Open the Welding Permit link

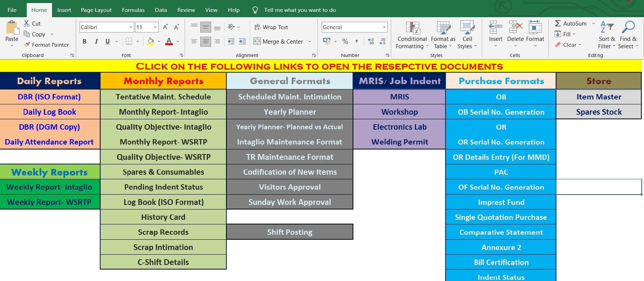(400, 142)
